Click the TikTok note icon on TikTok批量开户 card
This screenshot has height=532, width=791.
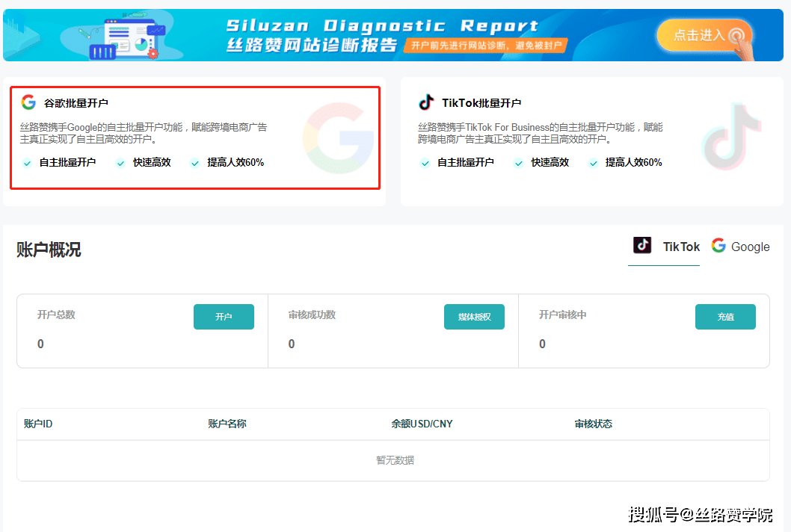click(x=425, y=101)
